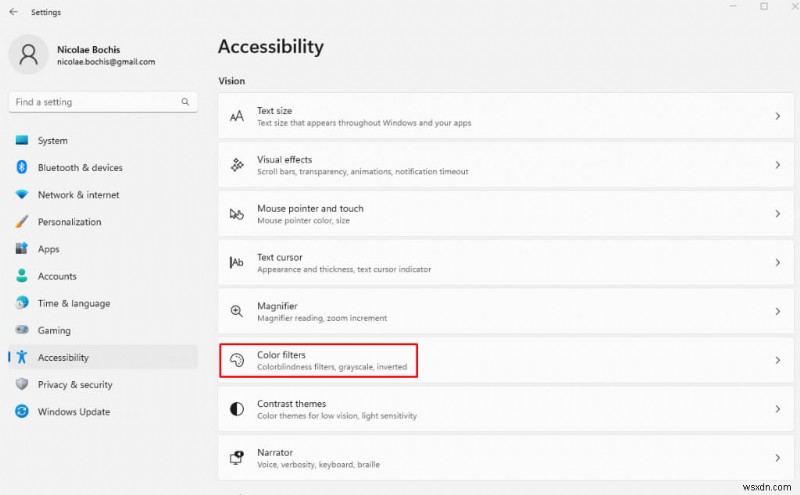Click nicolae.bochis@gmail.com account email

pyautogui.click(x=106, y=62)
